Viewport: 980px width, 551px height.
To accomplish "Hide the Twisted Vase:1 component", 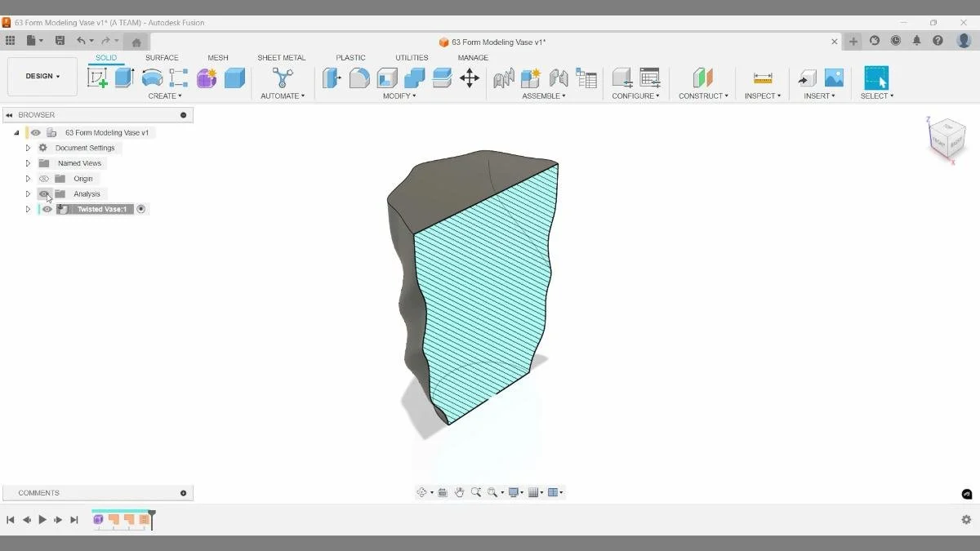I will (x=47, y=209).
